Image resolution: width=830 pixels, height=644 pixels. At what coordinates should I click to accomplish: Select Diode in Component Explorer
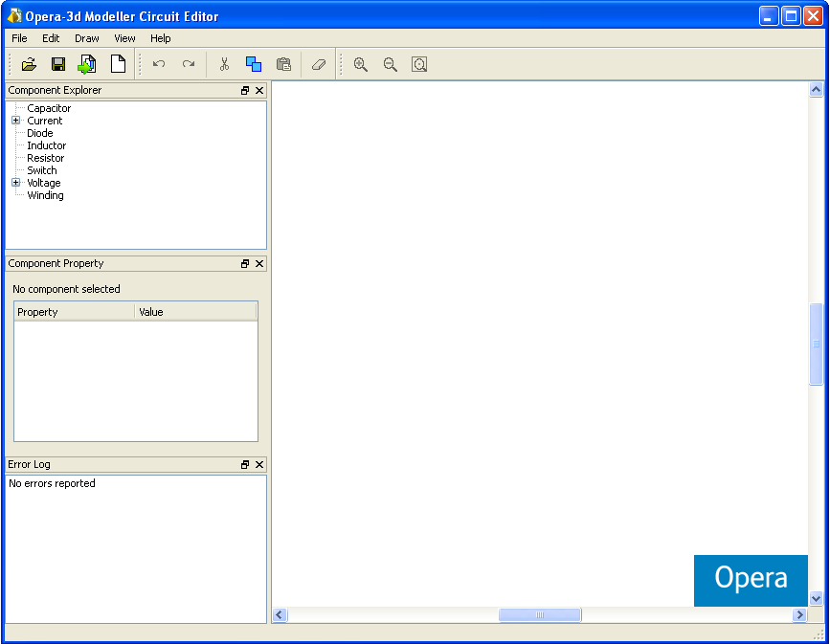pos(39,133)
